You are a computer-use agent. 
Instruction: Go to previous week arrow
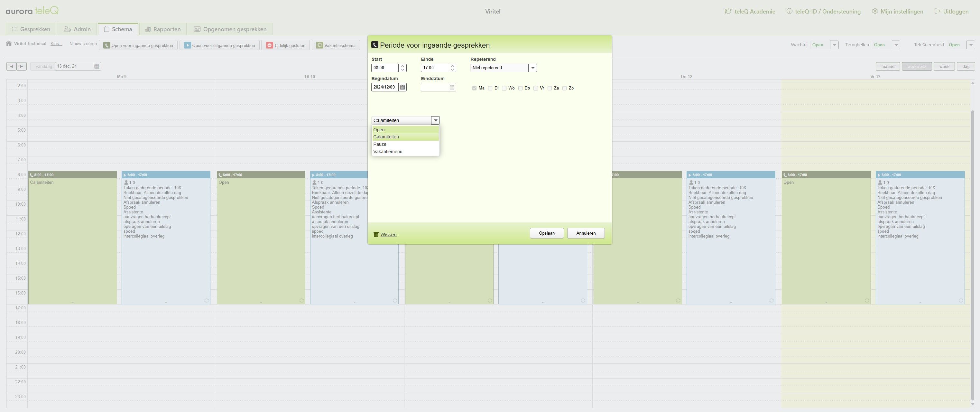coord(11,66)
